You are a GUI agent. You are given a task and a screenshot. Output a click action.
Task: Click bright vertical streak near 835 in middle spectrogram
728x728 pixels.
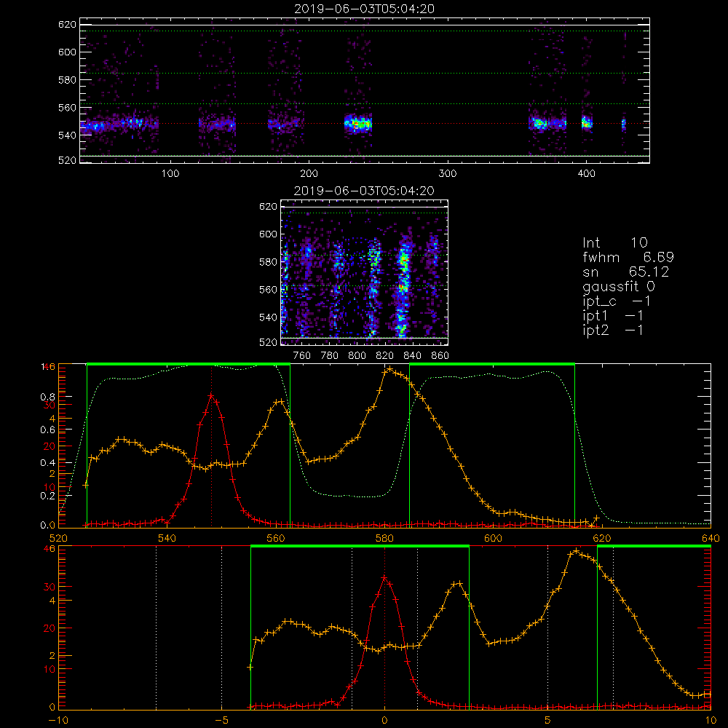(x=403, y=285)
